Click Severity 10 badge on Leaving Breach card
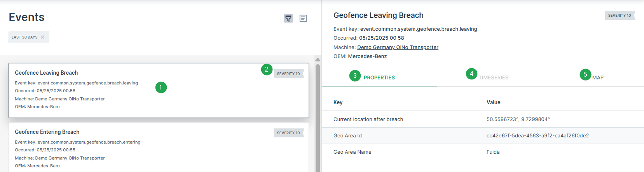The height and width of the screenshot is (172, 644). click(288, 74)
